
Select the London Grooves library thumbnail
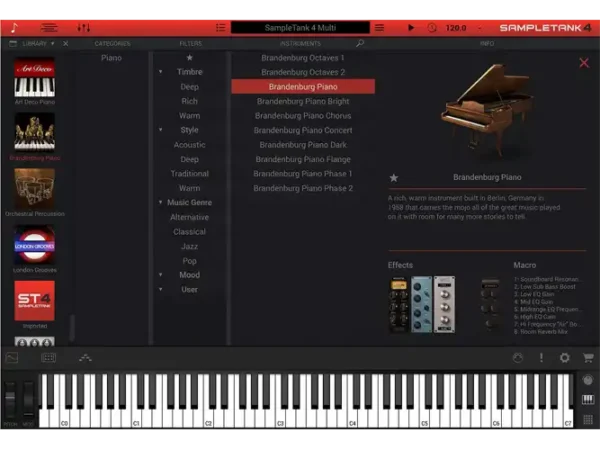coord(34,245)
